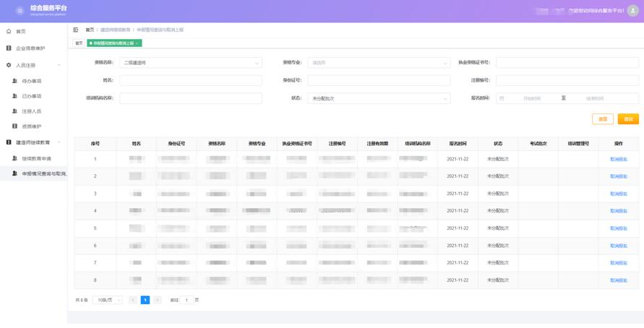
Task: Open the 10条/页 page size selector
Action: coord(107,300)
